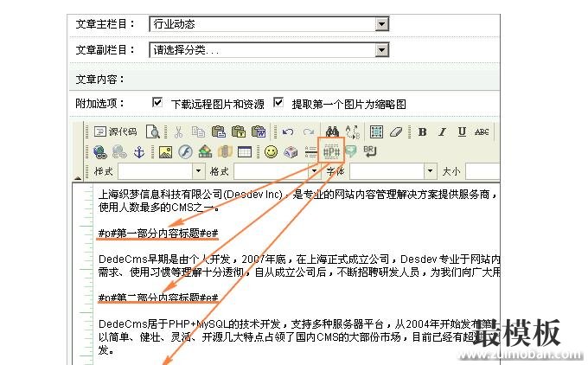Remove formatting with eraser icon

pos(396,131)
